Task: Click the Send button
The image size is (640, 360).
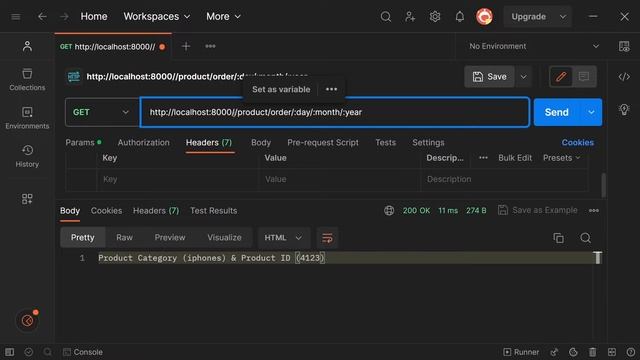Action: pyautogui.click(x=557, y=112)
